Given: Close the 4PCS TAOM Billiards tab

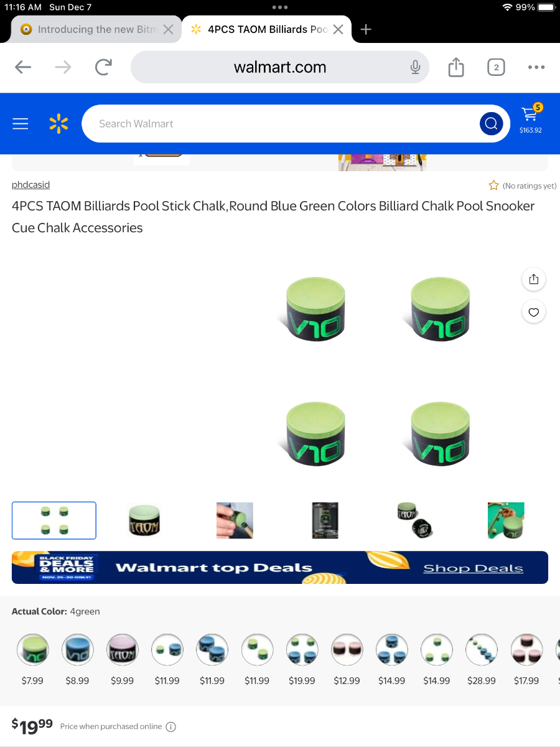Looking at the screenshot, I should pos(338,29).
